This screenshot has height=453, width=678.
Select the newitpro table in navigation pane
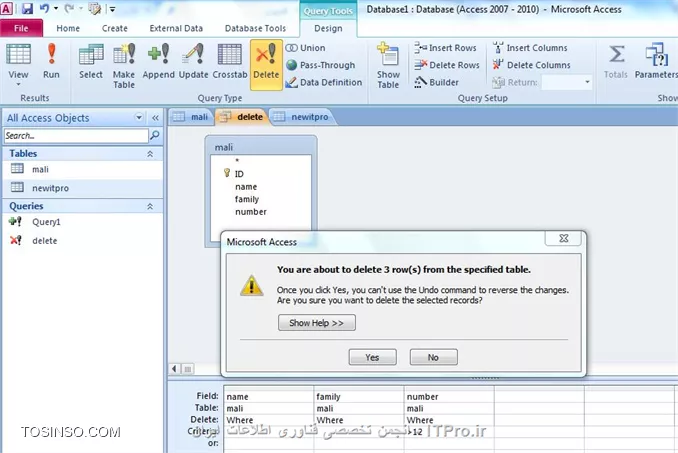[82, 188]
